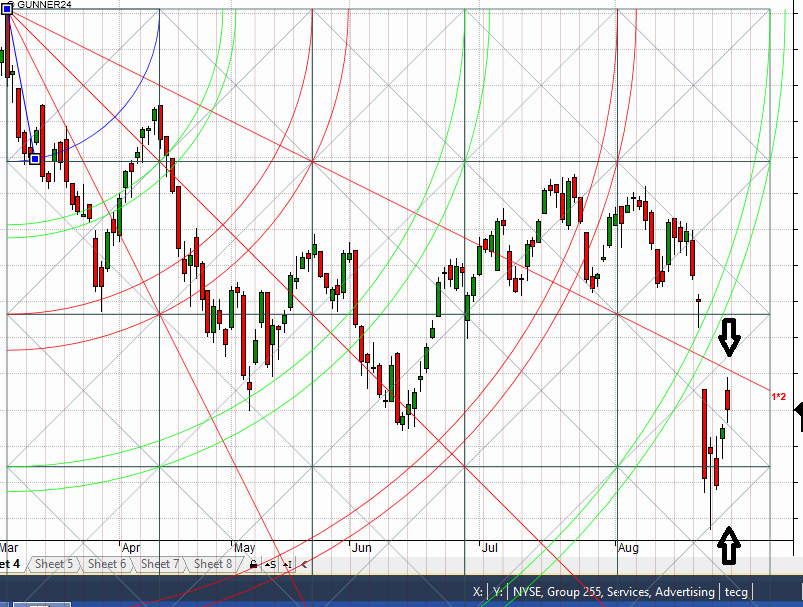The width and height of the screenshot is (803, 607).
Task: Click the Jun label on the time axis
Action: [362, 548]
